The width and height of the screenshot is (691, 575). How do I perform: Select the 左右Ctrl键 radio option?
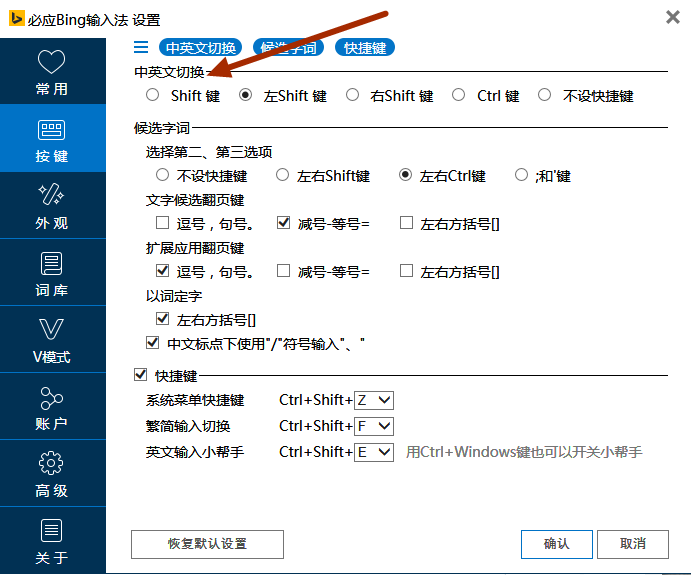coord(405,175)
